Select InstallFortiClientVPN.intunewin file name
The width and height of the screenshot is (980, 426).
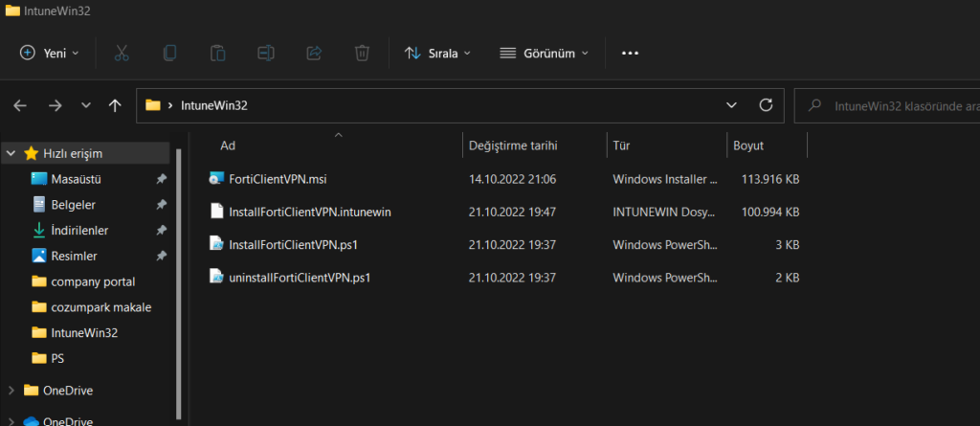310,212
